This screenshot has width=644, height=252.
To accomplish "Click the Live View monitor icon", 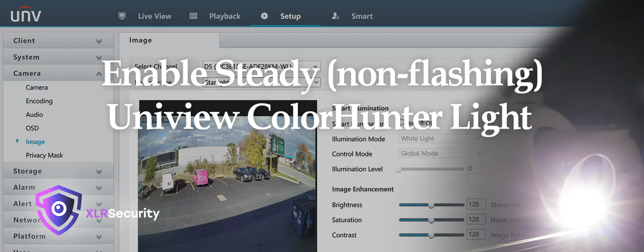I will tap(122, 16).
